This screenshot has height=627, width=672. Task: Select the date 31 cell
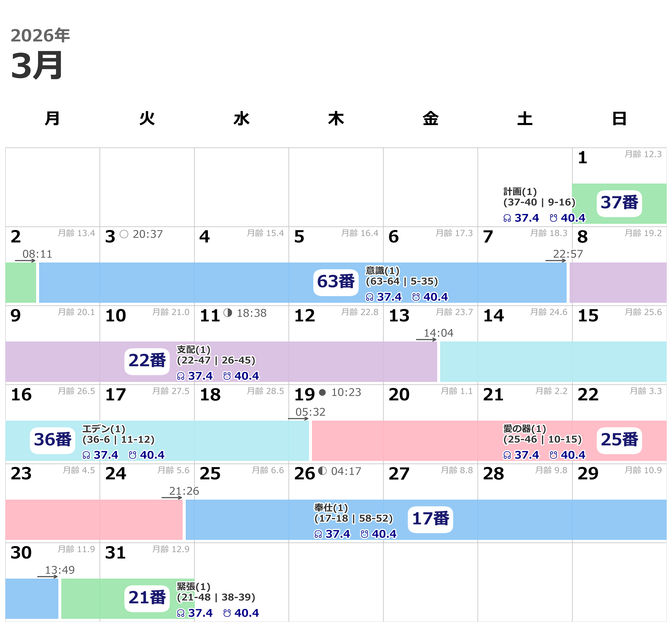coord(147,582)
